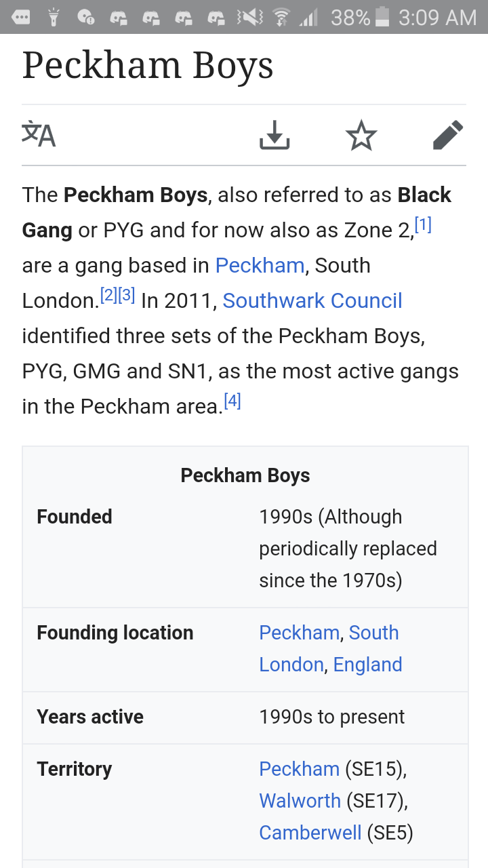Tap the battery icon in status bar
This screenshot has width=488, height=868.
(x=382, y=17)
